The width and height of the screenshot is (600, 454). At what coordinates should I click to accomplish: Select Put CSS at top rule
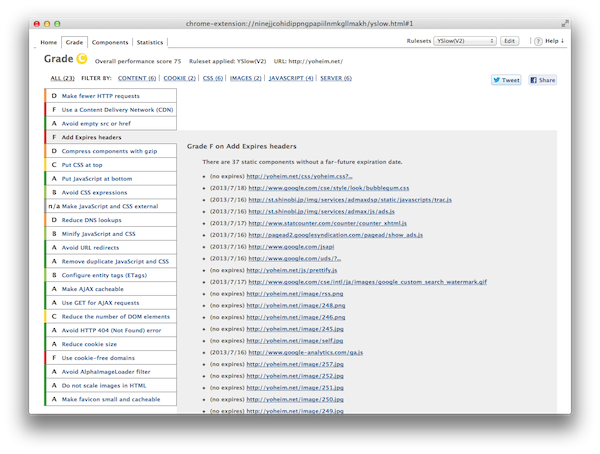(x=111, y=165)
